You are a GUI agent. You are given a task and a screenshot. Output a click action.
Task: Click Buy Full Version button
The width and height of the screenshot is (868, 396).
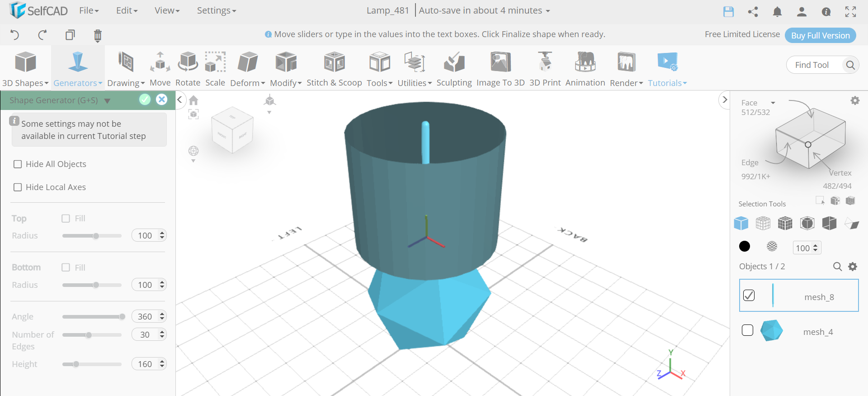point(820,35)
